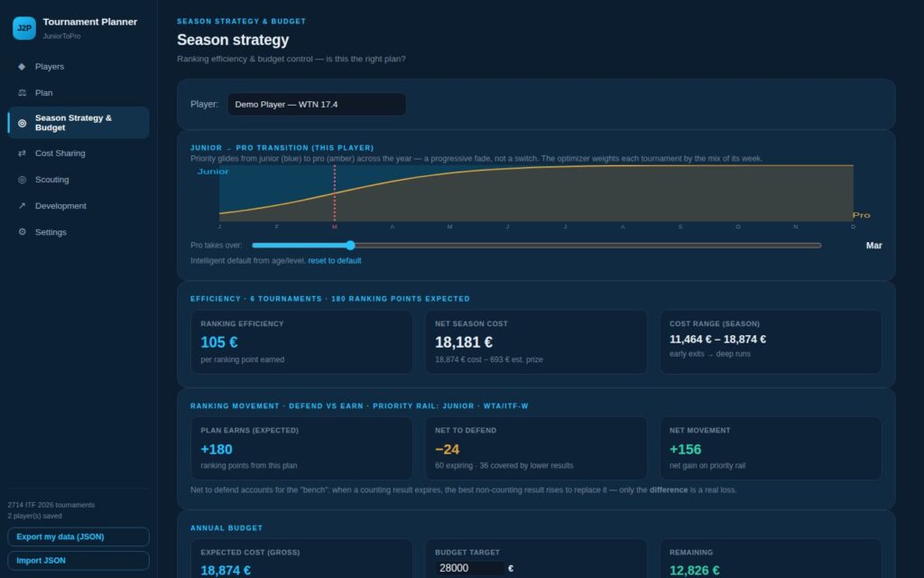924x578 pixels.
Task: Open the Scouting section
Action: point(79,180)
